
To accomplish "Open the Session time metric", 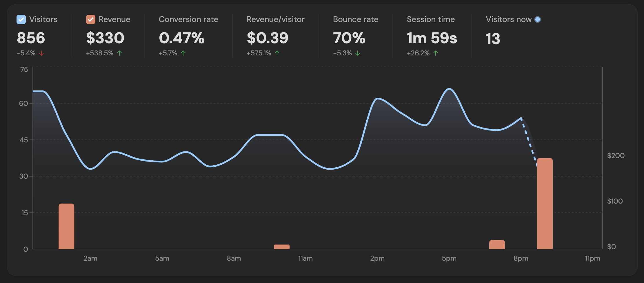I will pos(431,19).
